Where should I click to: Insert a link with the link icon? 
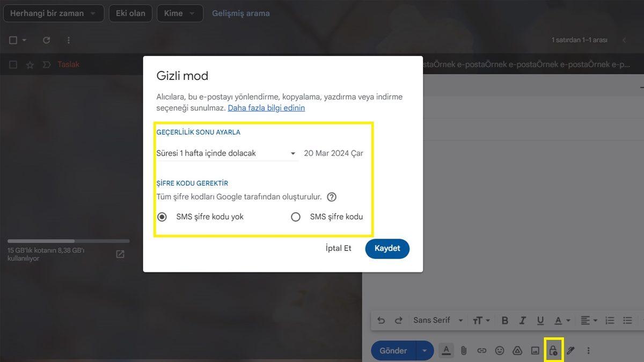pos(482,350)
